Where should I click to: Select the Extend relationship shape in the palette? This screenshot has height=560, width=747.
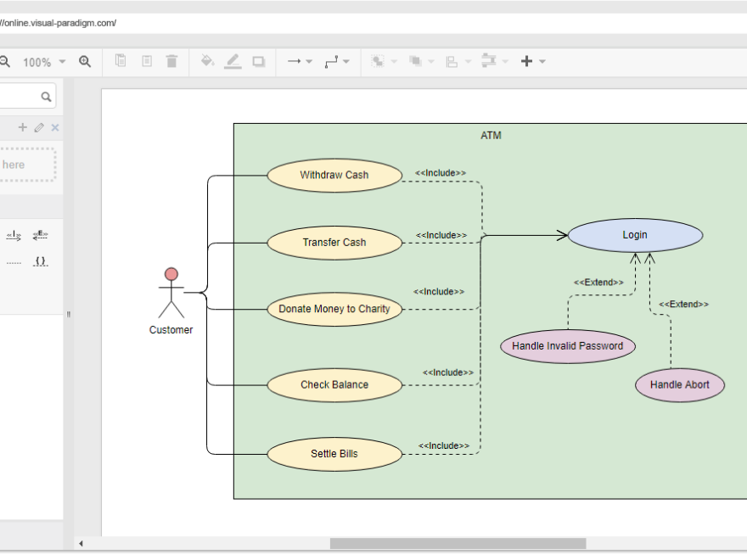40,235
